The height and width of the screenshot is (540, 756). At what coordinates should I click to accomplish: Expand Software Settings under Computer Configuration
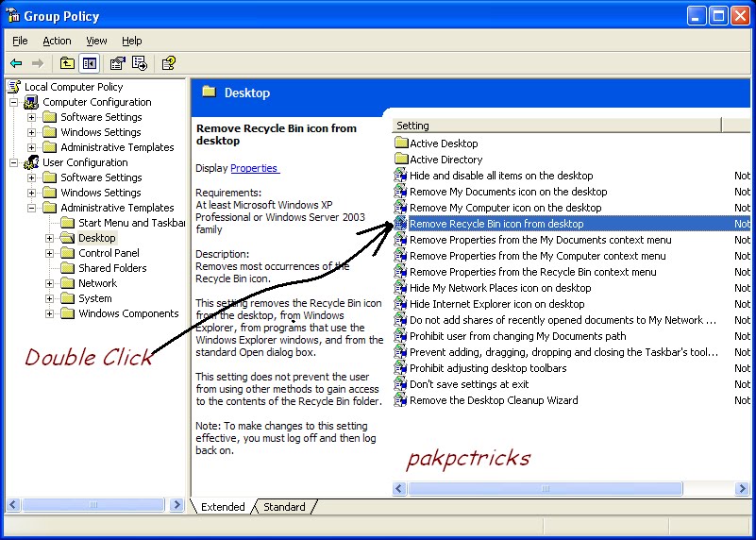point(32,117)
